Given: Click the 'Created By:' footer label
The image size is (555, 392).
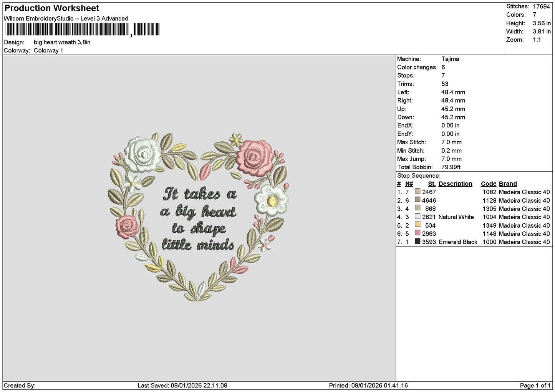Looking at the screenshot, I should (20, 385).
